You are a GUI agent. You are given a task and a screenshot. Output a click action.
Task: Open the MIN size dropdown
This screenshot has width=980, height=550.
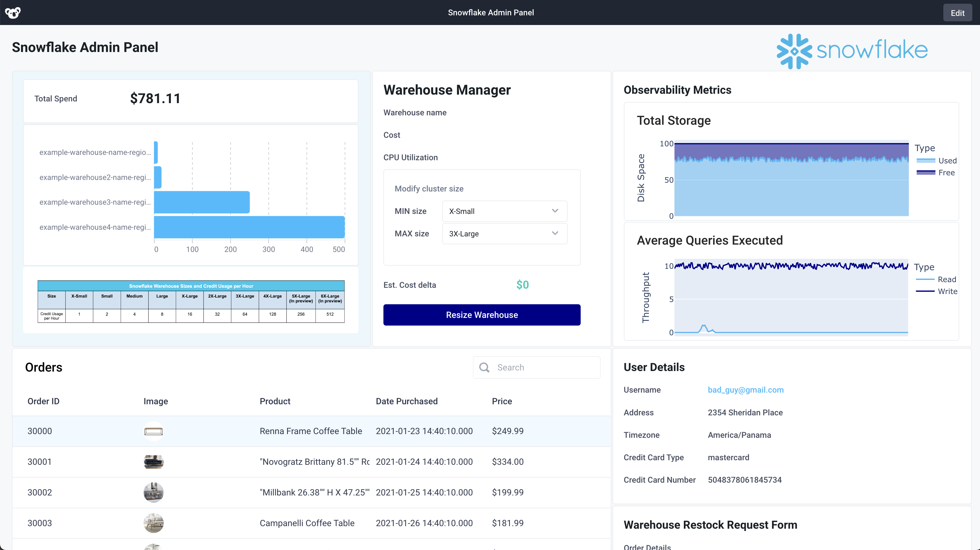(504, 211)
